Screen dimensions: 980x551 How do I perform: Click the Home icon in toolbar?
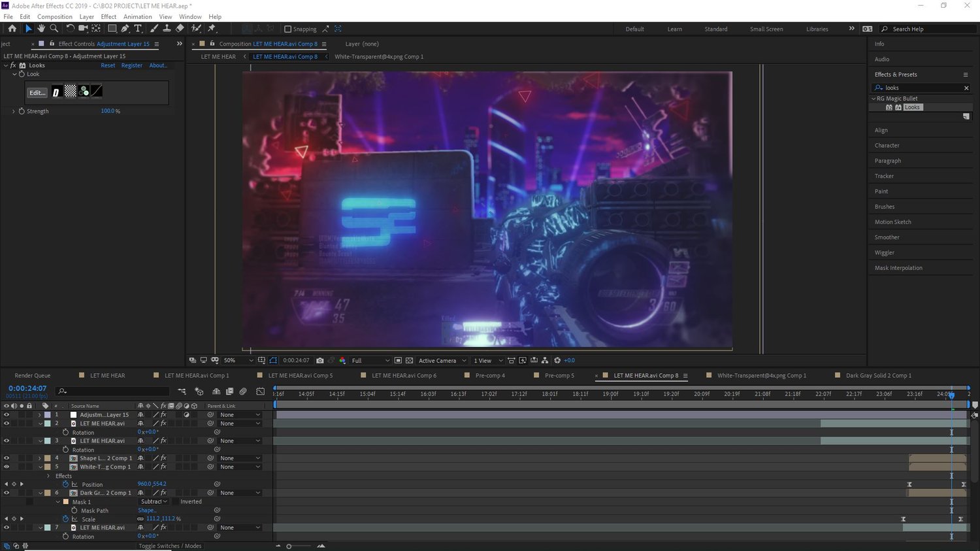click(x=12, y=29)
